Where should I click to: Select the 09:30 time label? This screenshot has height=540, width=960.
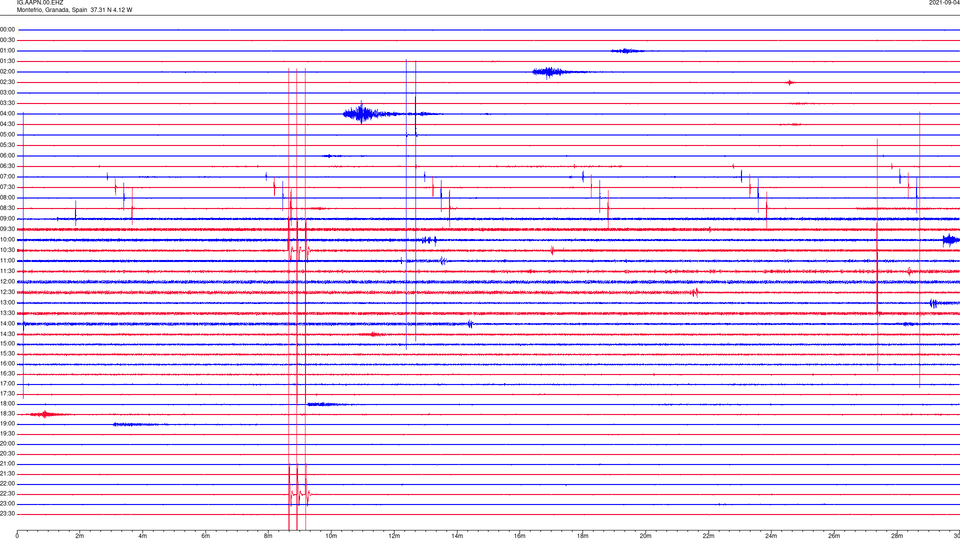coord(7,229)
